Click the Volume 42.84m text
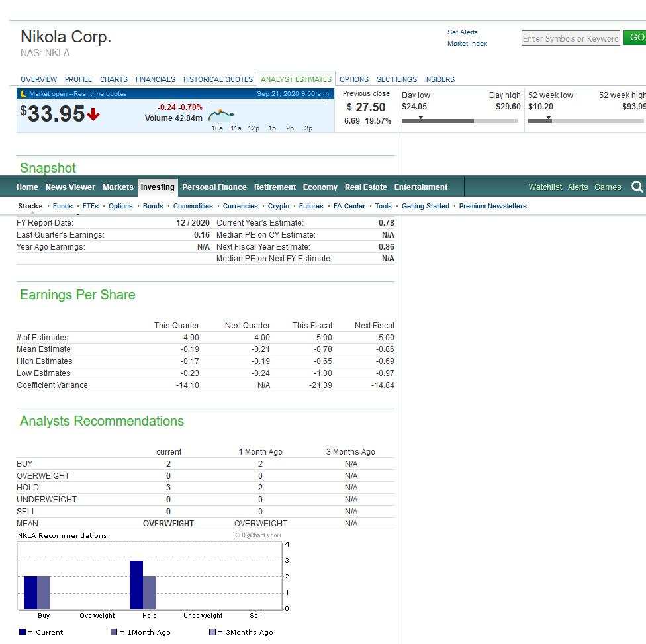Image resolution: width=646 pixels, height=644 pixels. point(173,118)
